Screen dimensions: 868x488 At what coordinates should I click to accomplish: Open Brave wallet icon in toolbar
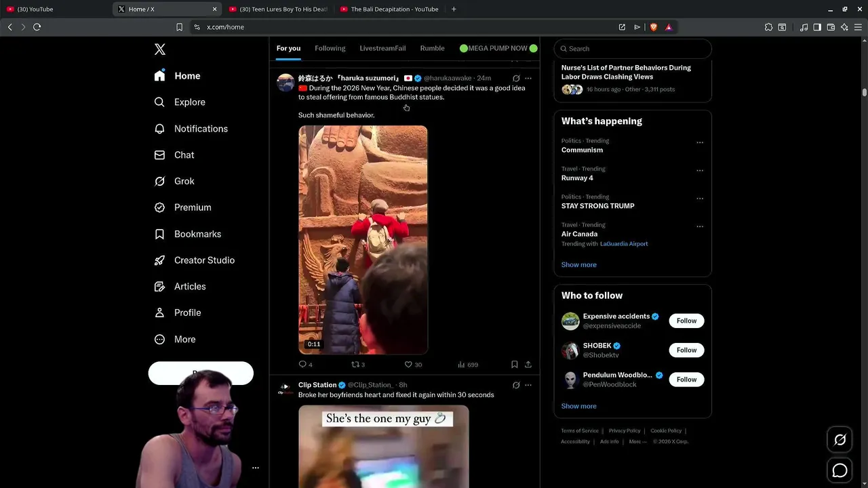(831, 27)
